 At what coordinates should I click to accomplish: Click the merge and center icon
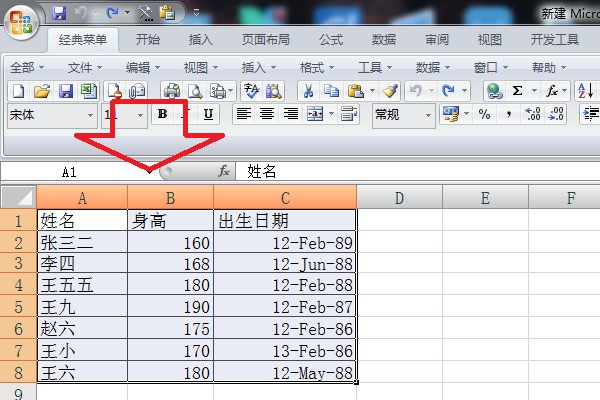pyautogui.click(x=315, y=114)
